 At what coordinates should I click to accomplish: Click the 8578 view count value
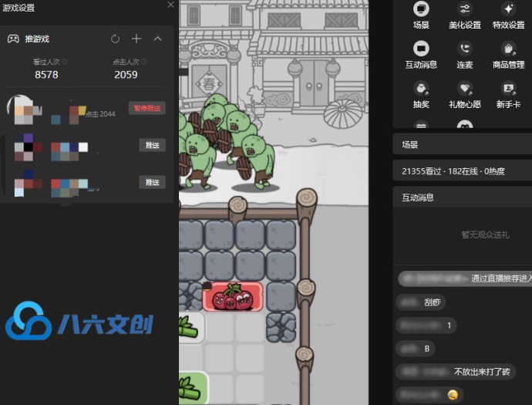pos(46,75)
